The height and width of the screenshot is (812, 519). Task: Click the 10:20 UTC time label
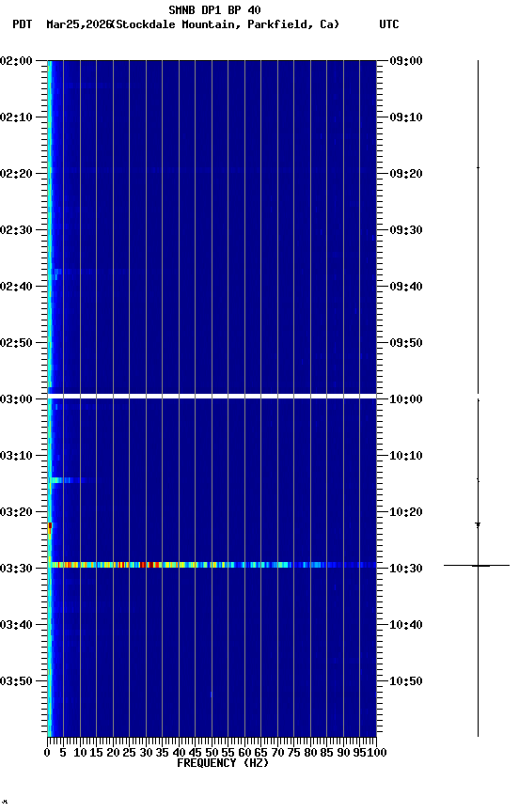(x=406, y=512)
